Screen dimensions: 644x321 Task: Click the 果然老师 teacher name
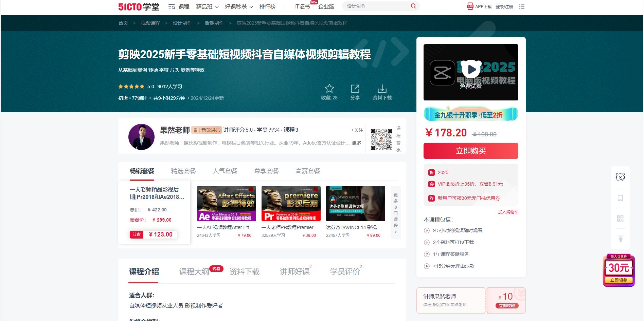[x=175, y=130]
